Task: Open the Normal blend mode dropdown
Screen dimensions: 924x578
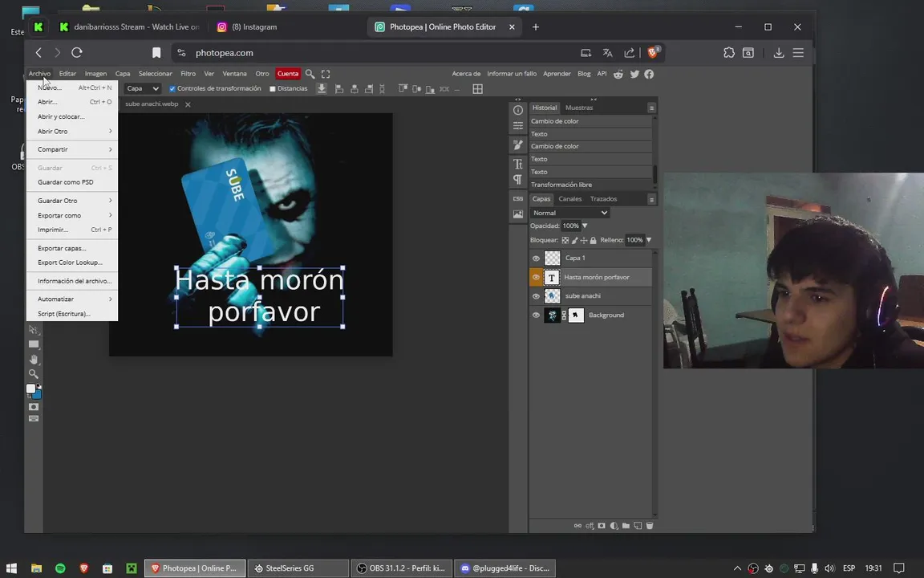Action: tap(569, 213)
